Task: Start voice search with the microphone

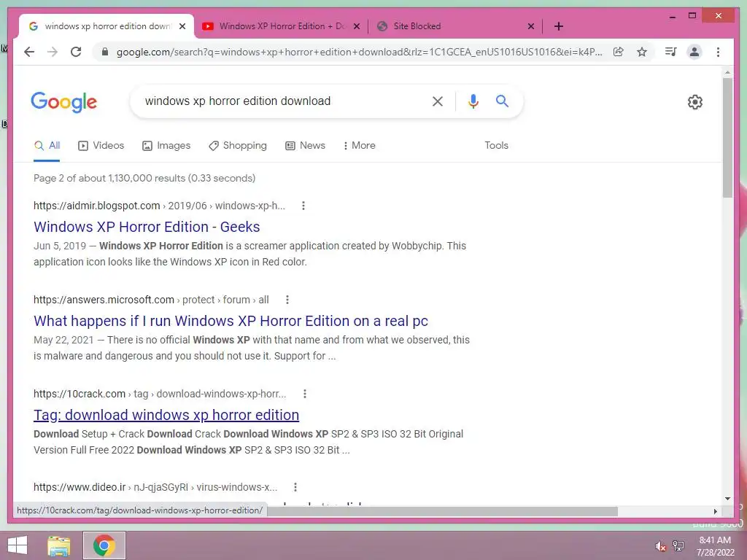Action: click(473, 101)
